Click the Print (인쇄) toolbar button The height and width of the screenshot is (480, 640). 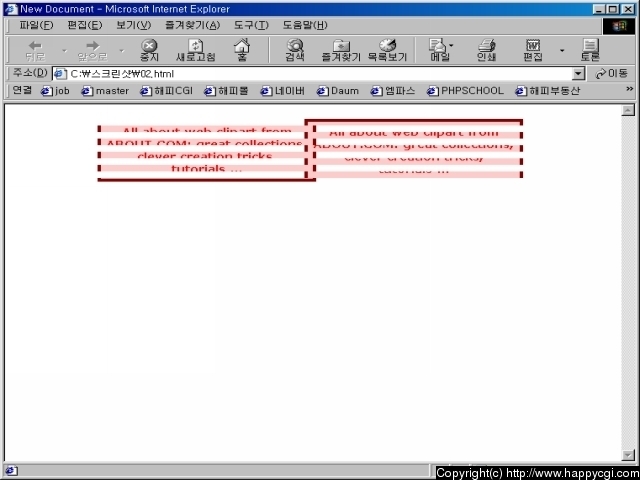[487, 51]
